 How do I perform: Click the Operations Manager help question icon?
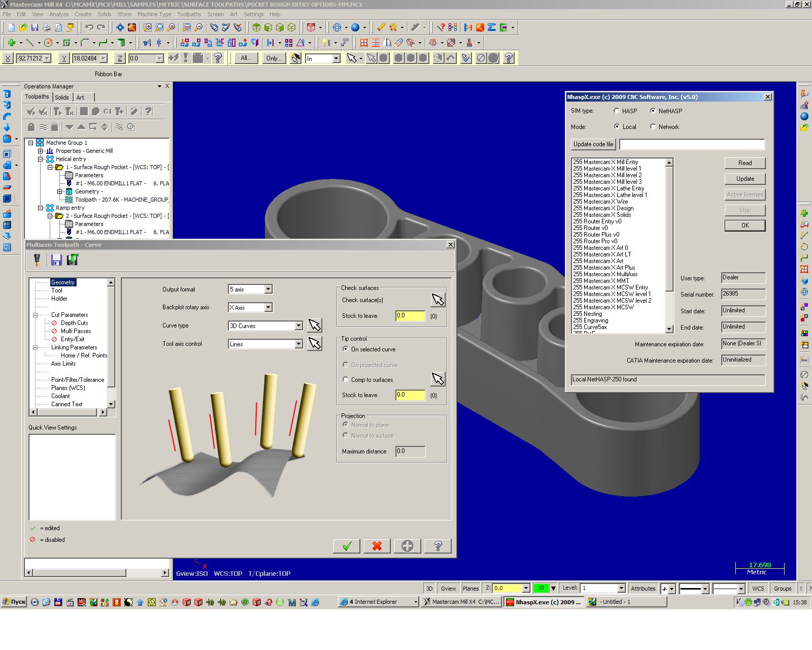tap(148, 111)
